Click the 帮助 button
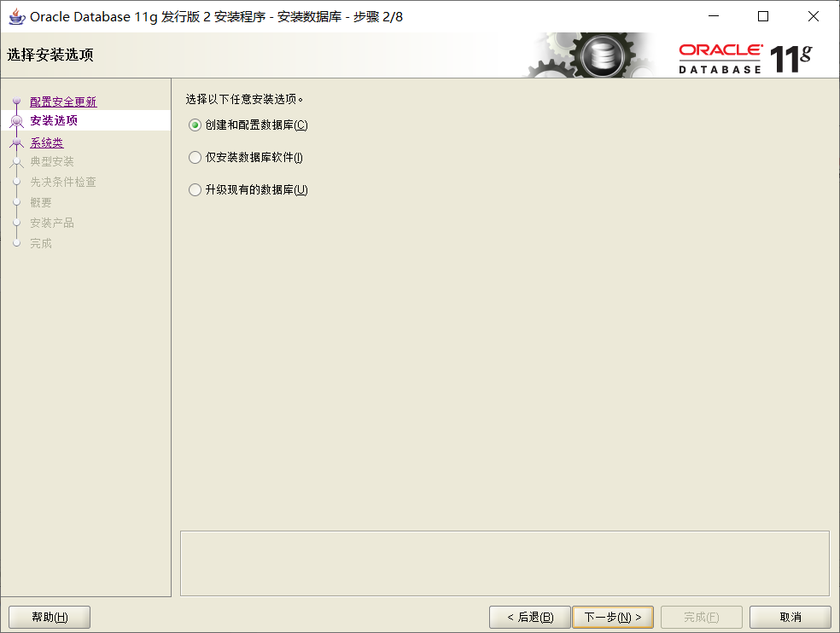840x633 pixels. pyautogui.click(x=49, y=616)
